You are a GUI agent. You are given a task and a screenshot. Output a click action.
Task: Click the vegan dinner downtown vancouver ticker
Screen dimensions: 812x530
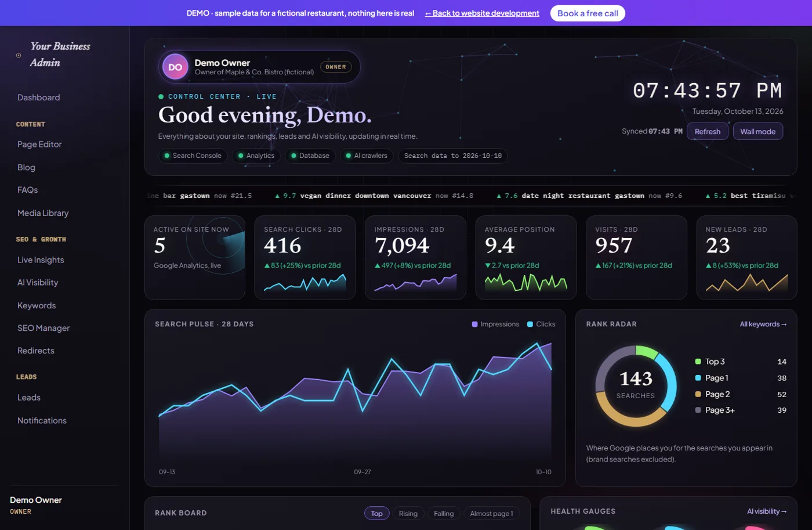point(374,196)
